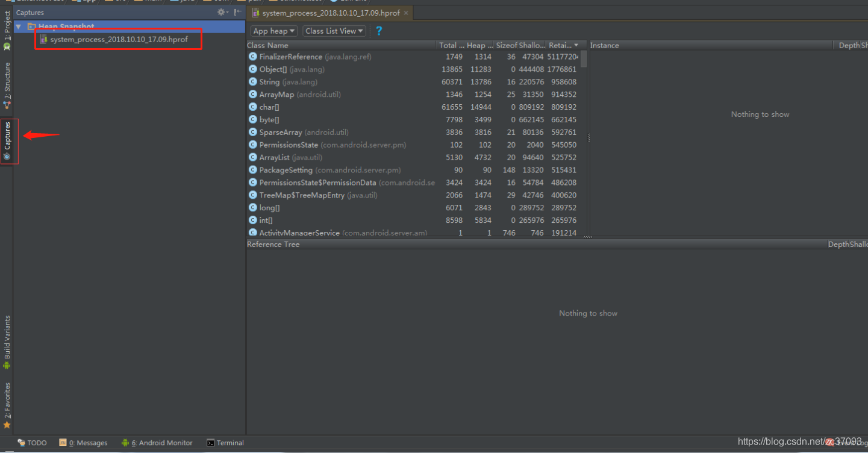Toggle sort arrow on Retained size column
This screenshot has height=453, width=868.
pos(576,45)
